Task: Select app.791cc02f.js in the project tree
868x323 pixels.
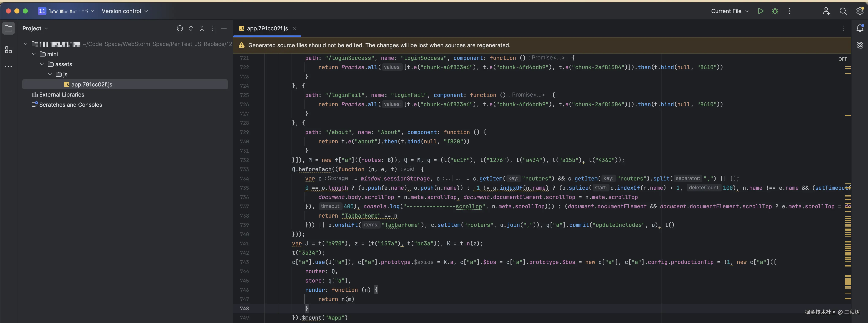Action: coord(91,85)
